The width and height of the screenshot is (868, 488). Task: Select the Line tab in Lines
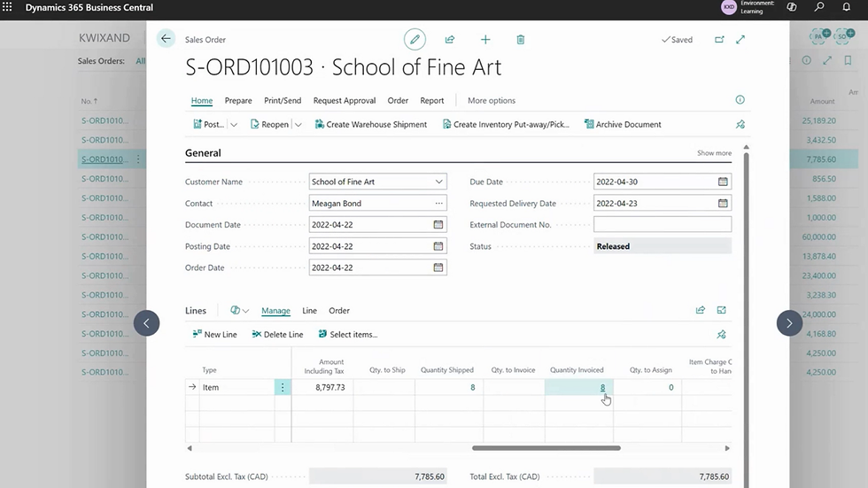(309, 310)
